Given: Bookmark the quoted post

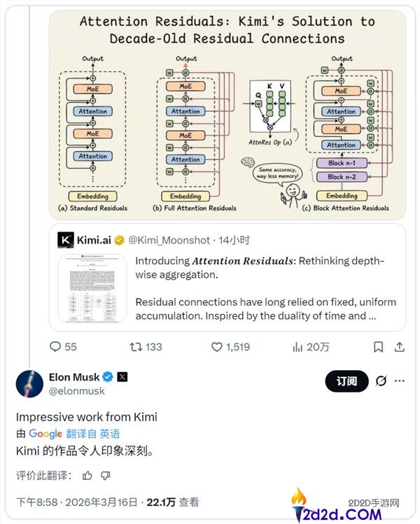Looking at the screenshot, I should click(378, 347).
